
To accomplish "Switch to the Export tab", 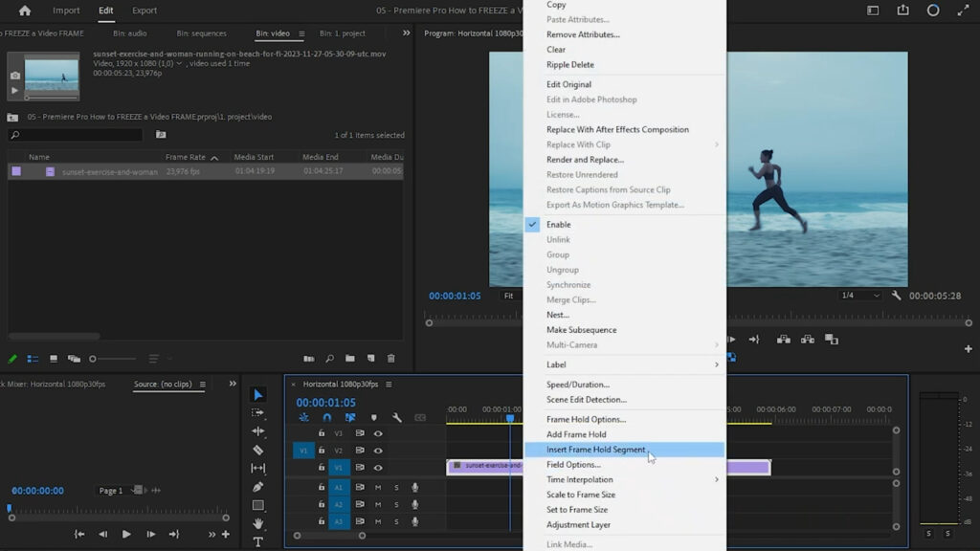I will (145, 11).
